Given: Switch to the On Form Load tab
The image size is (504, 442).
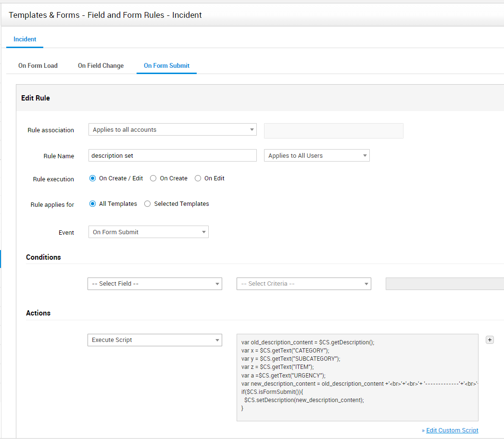Looking at the screenshot, I should [x=38, y=65].
